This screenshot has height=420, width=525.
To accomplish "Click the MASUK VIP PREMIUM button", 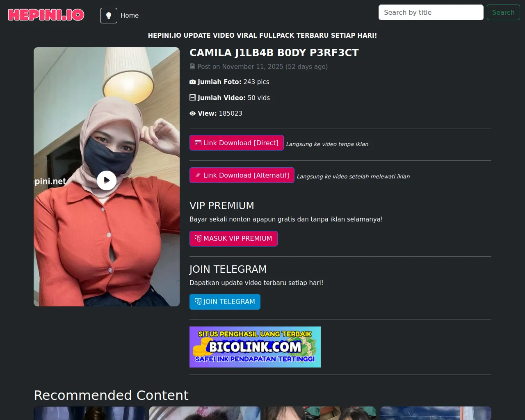I will pos(233,239).
